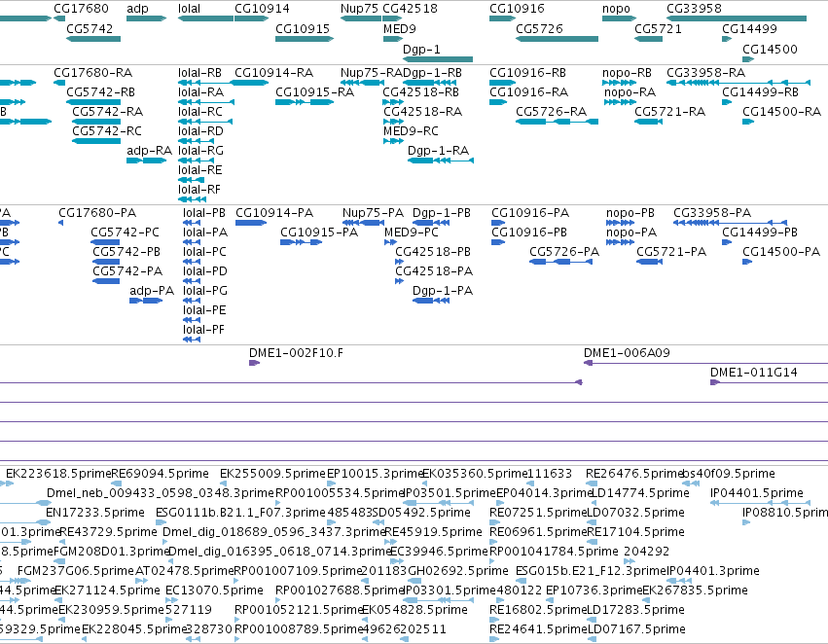Select the CG14500 gene label
This screenshot has height=644, width=828.
[x=770, y=49]
